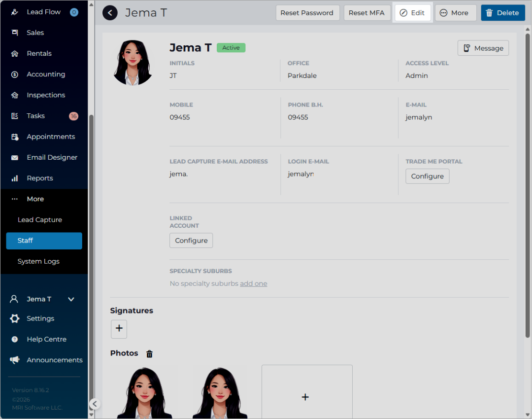Open the Sales menu item

(x=35, y=33)
